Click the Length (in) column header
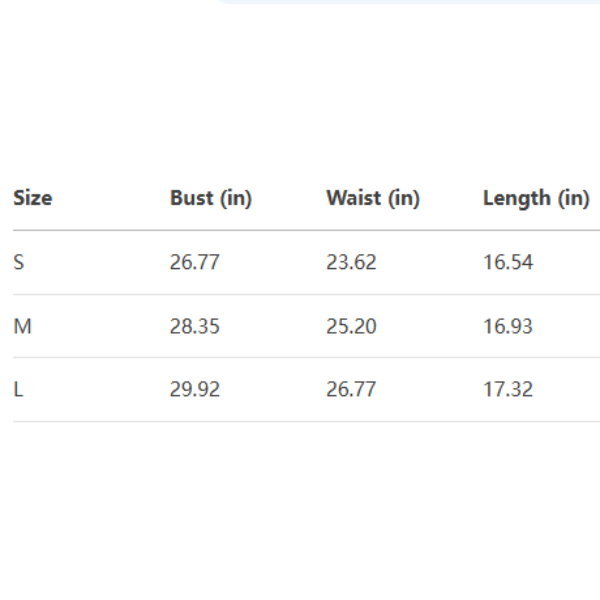 536,198
